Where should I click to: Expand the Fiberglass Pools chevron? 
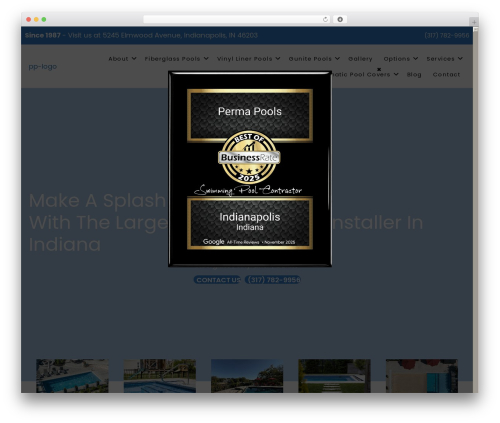click(206, 58)
